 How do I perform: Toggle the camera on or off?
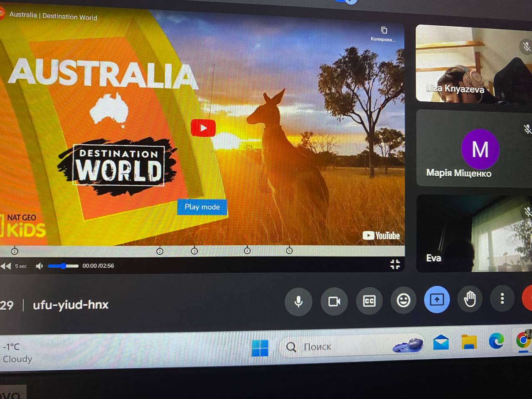(x=334, y=301)
